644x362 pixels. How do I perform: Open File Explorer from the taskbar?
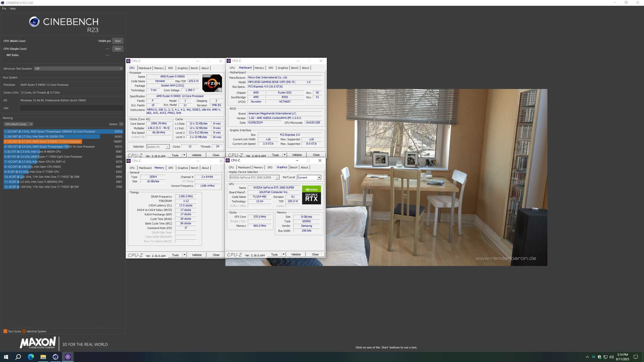tap(43, 357)
